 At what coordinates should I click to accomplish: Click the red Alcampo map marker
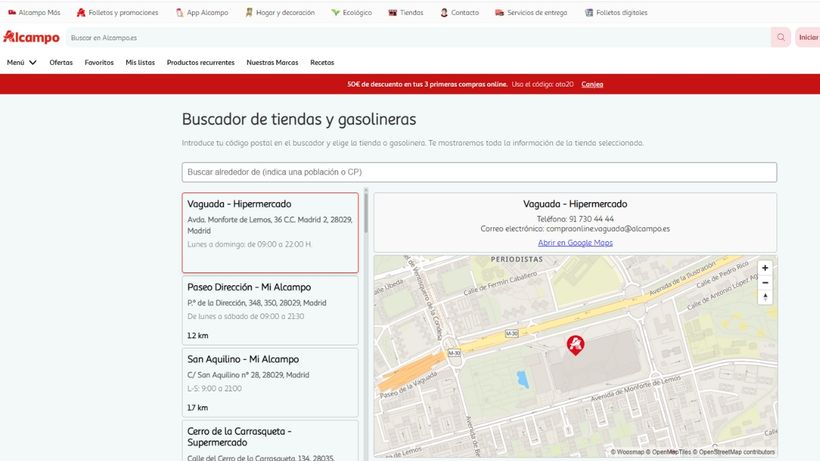point(576,345)
